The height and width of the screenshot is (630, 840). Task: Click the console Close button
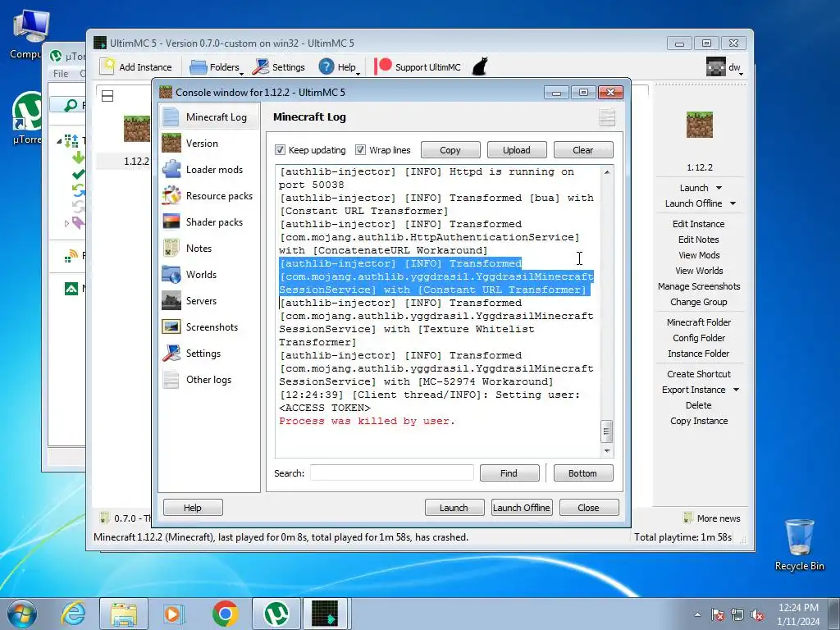tap(589, 507)
